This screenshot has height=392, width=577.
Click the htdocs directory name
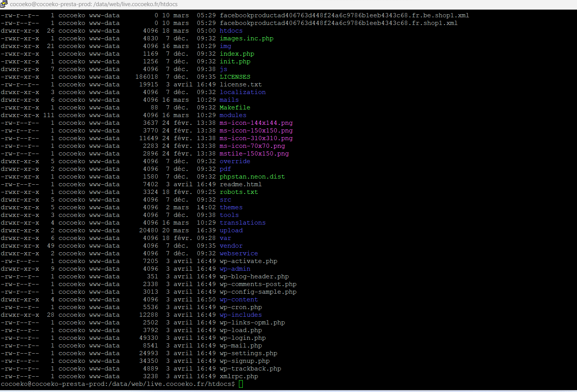[231, 31]
